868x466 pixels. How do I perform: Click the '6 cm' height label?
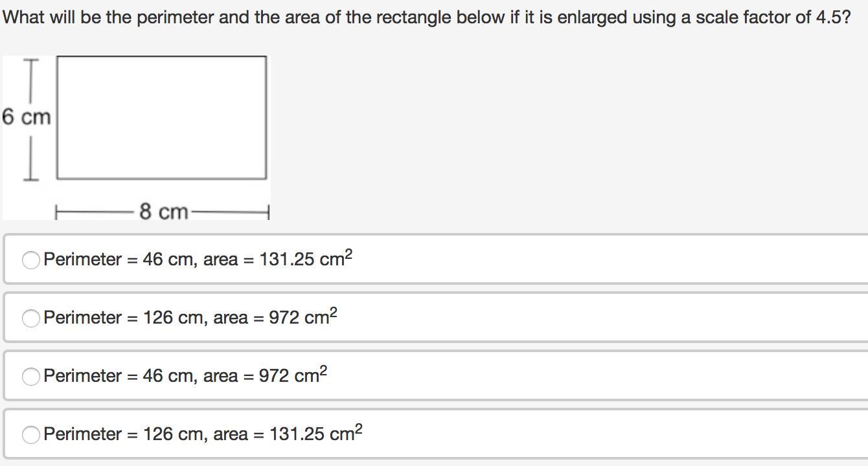click(26, 117)
